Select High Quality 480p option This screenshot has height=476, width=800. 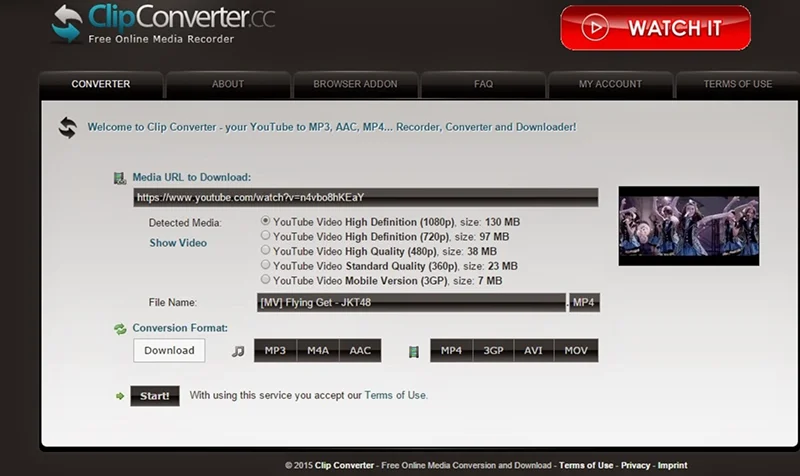pos(265,250)
